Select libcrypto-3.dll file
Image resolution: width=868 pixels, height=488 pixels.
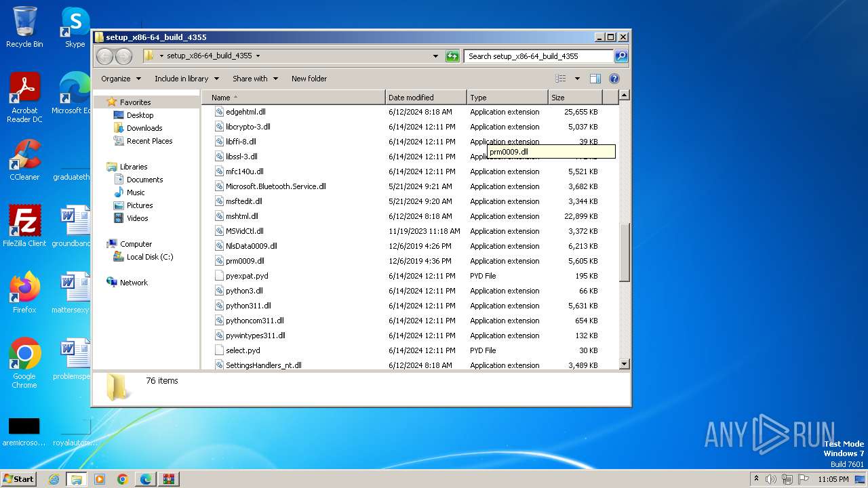[x=248, y=127]
